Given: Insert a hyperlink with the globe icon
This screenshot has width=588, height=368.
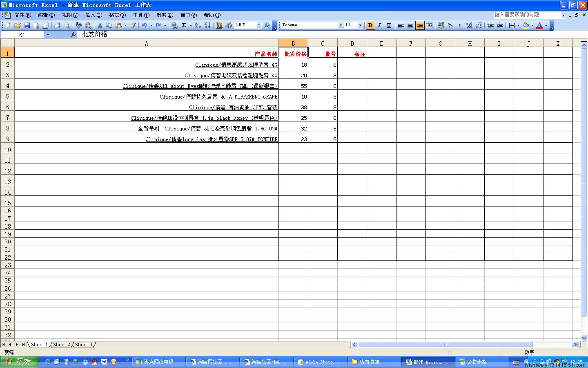Looking at the screenshot, I should click(174, 25).
